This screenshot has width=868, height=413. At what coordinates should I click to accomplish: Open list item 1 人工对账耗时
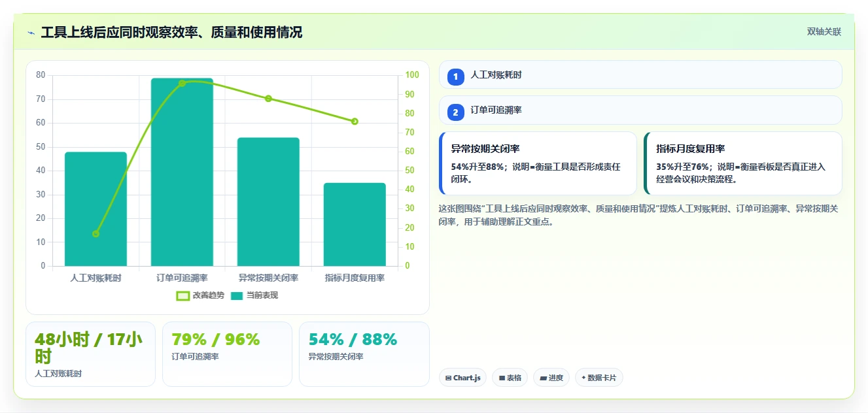pyautogui.click(x=640, y=74)
